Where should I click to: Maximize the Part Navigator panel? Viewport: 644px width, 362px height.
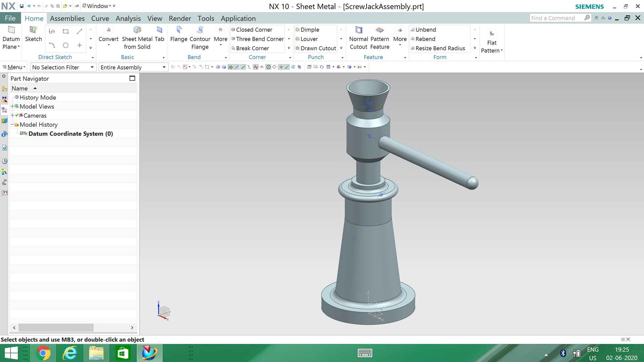coord(132,78)
